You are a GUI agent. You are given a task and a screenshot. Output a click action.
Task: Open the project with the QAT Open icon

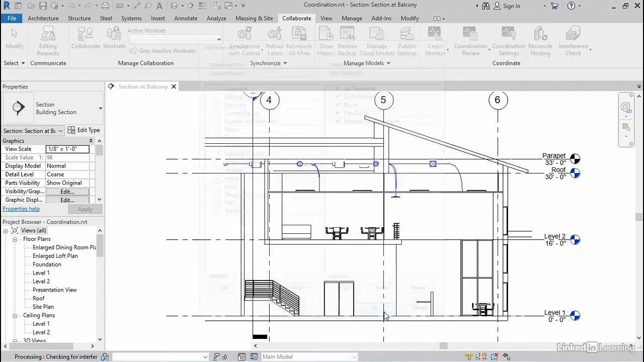pyautogui.click(x=32, y=6)
